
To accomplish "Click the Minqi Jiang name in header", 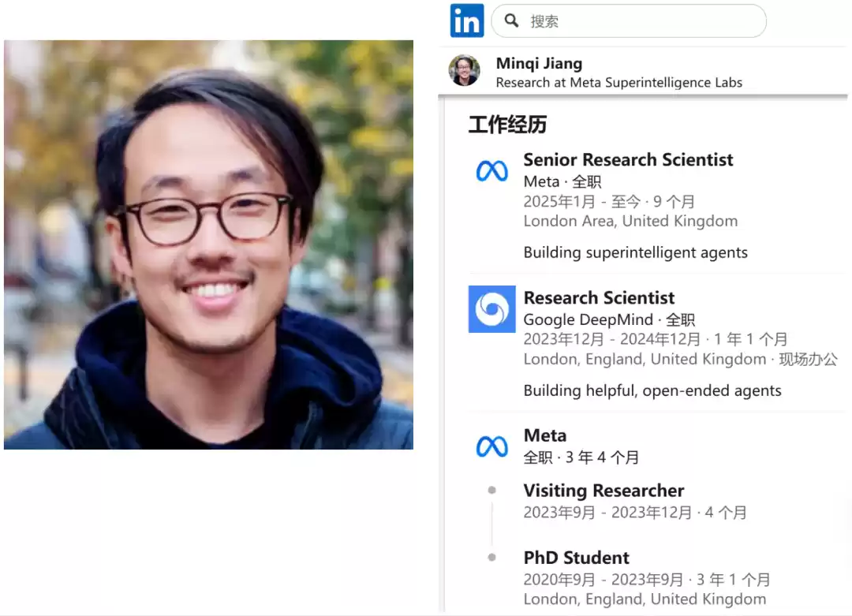I will 539,64.
